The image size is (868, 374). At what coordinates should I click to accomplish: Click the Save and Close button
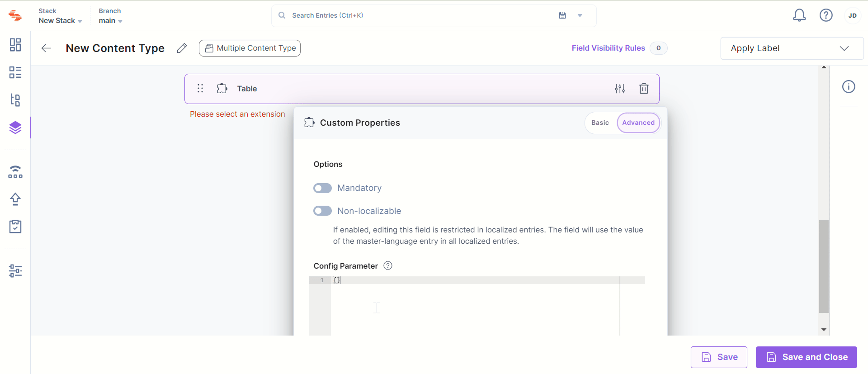tap(806, 357)
